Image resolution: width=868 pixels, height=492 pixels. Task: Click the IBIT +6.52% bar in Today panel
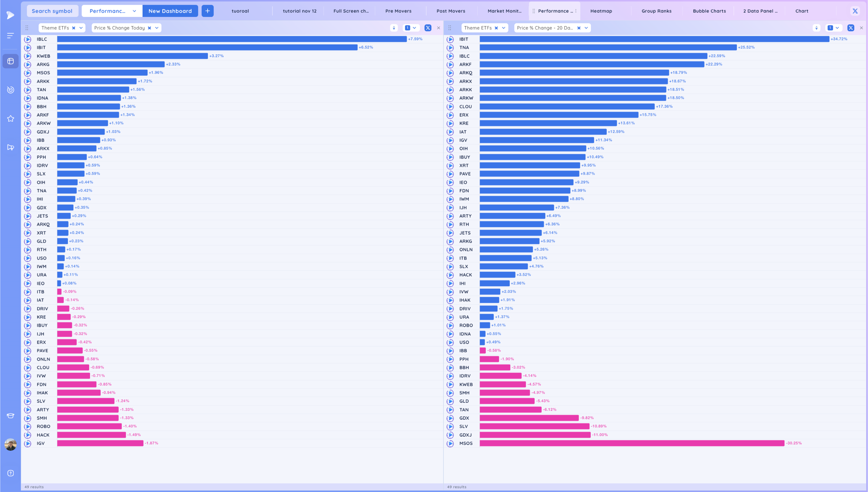(x=207, y=47)
